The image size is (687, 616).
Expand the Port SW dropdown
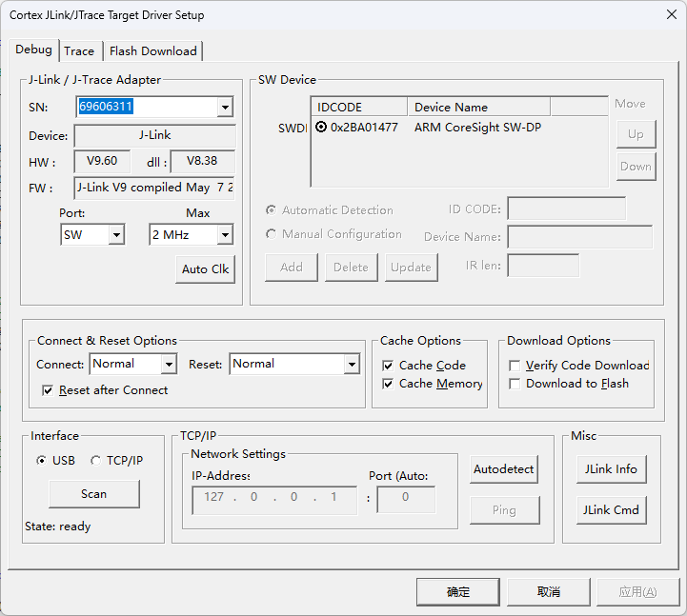[116, 234]
